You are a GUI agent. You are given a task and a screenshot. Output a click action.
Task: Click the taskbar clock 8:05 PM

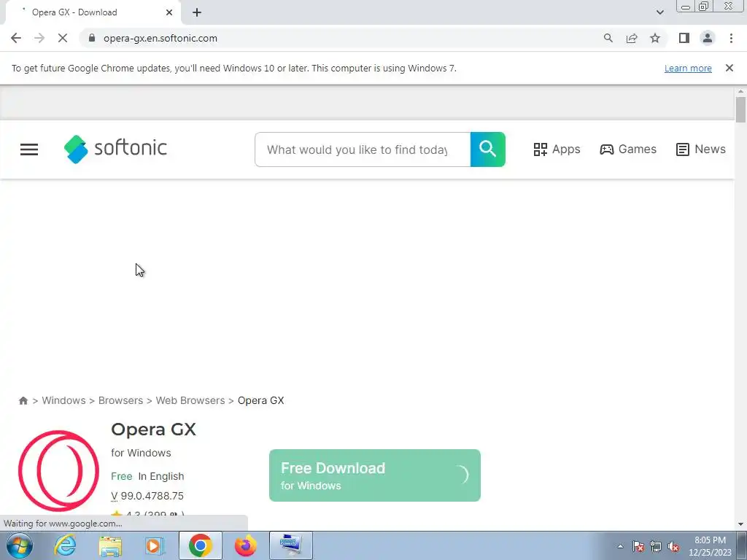point(710,540)
